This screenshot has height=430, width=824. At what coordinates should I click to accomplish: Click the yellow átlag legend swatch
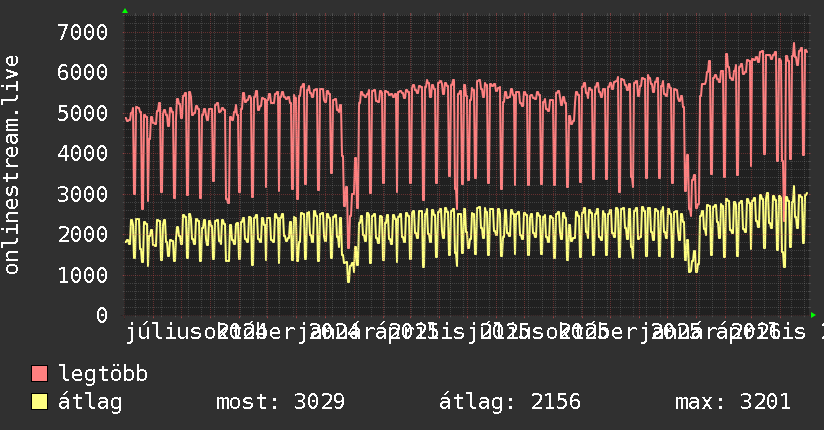pyautogui.click(x=39, y=402)
